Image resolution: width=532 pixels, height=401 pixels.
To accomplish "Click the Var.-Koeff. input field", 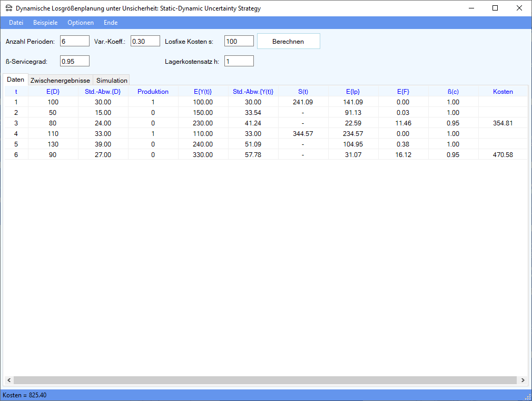I will click(x=145, y=41).
